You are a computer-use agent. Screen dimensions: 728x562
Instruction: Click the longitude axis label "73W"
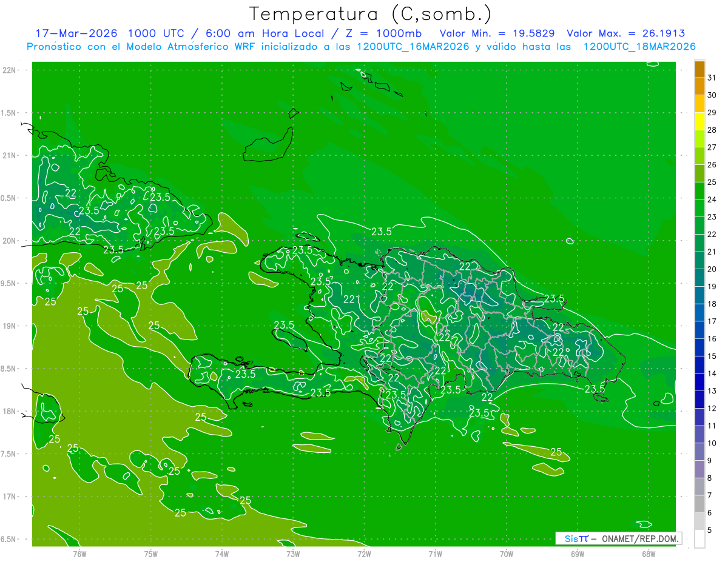pos(293,554)
